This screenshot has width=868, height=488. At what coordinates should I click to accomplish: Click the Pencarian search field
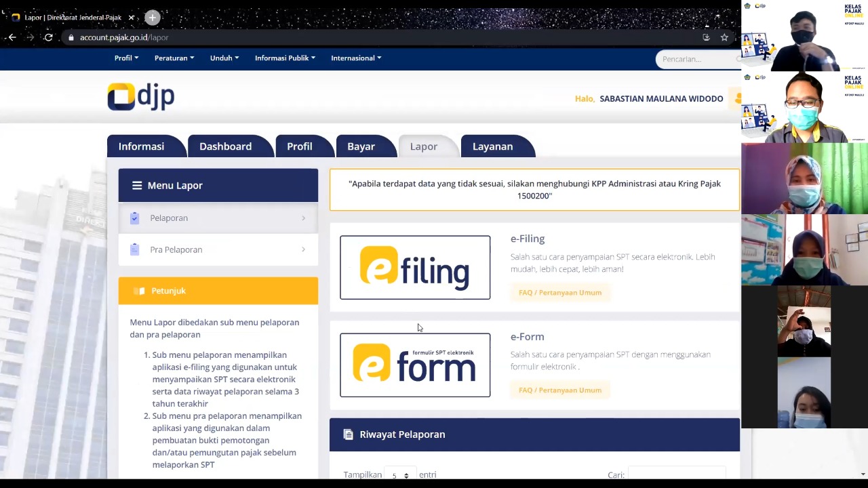tap(695, 60)
